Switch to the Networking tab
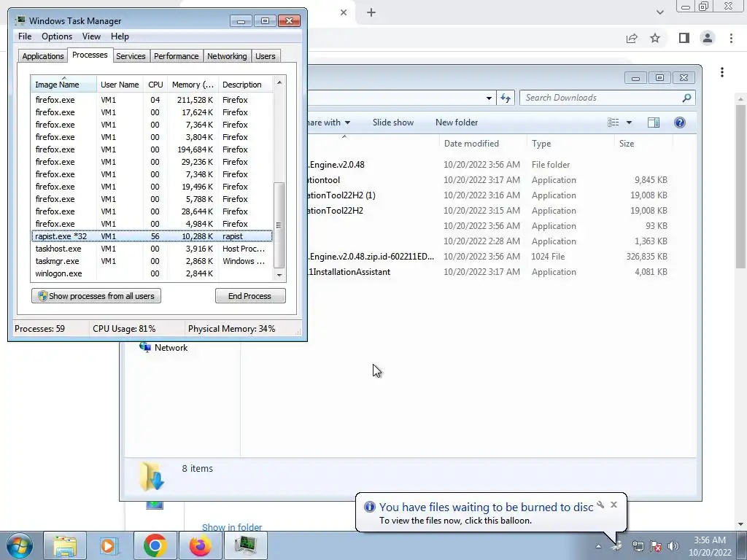This screenshot has height=560, width=747. pyautogui.click(x=227, y=55)
